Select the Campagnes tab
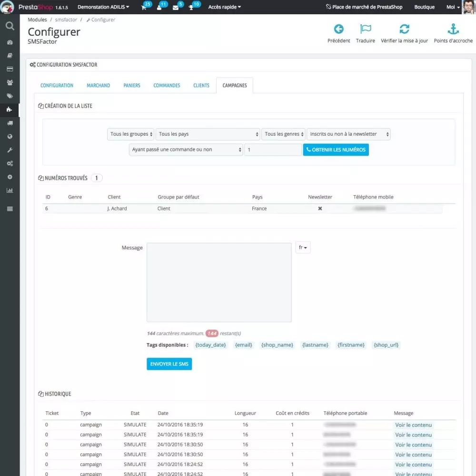476x476 pixels. click(x=235, y=86)
